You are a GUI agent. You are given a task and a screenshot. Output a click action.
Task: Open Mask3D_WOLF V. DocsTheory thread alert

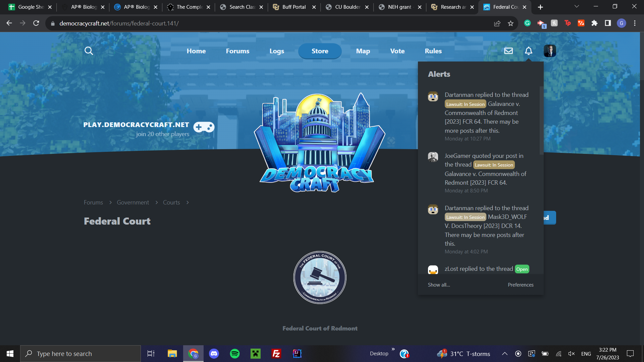point(487,226)
